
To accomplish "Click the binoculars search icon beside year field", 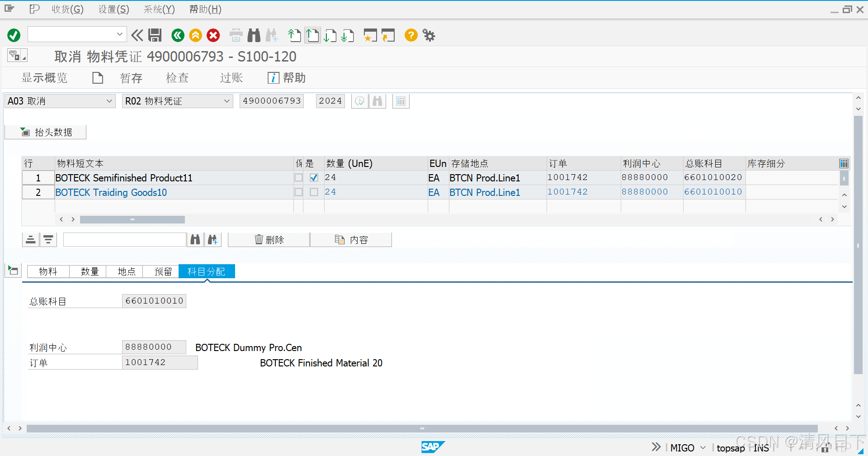I will coord(377,101).
